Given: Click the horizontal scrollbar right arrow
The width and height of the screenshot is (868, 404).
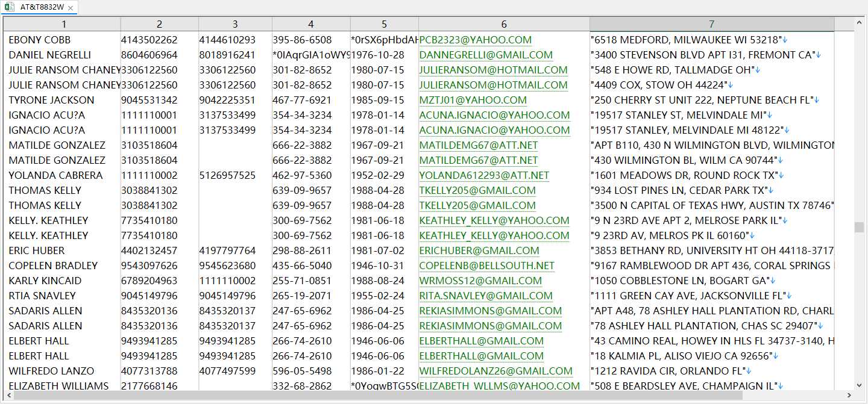Looking at the screenshot, I should (849, 396).
